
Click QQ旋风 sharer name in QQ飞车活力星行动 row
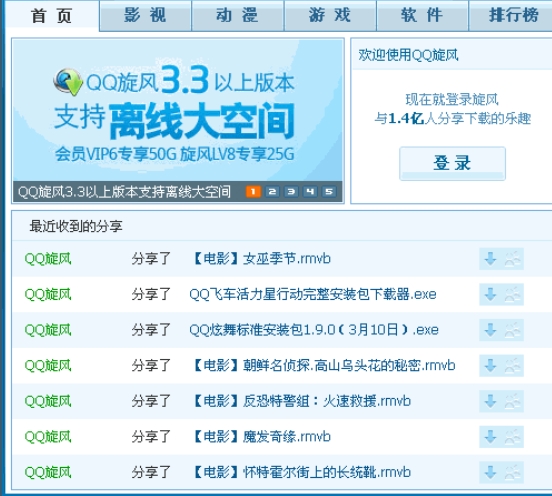click(x=48, y=294)
